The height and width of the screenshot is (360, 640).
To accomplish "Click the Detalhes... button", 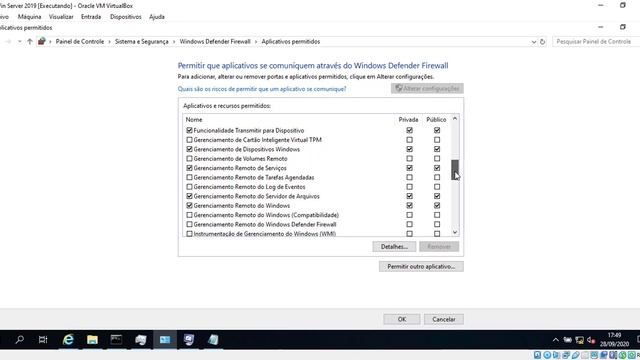I will pyautogui.click(x=394, y=247).
